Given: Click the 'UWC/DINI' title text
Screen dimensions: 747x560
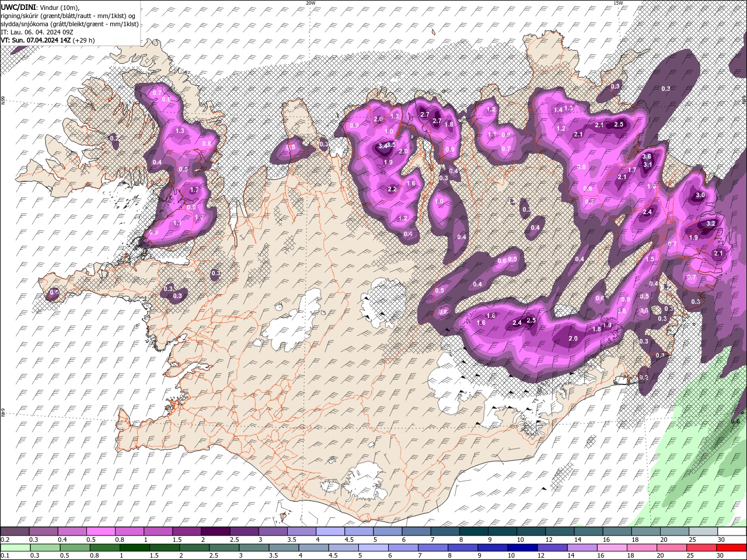Looking at the screenshot, I should [x=18, y=6].
